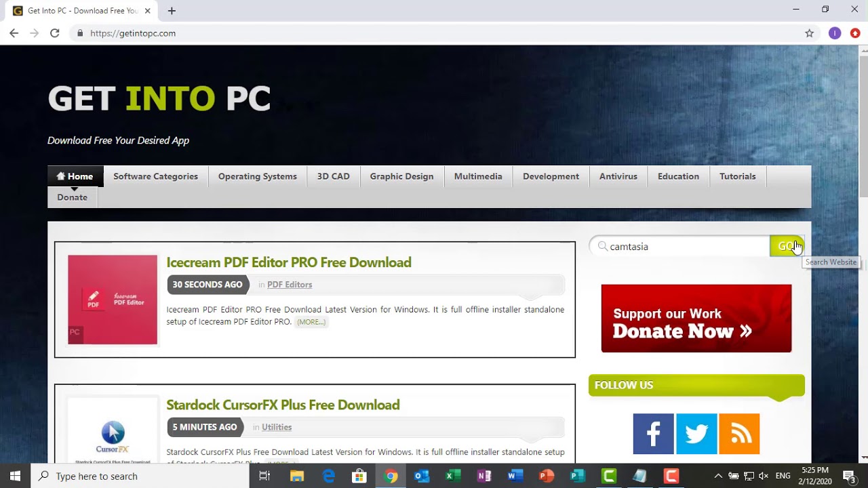Open the taskbar clock and date
The height and width of the screenshot is (488, 868).
[814, 476]
